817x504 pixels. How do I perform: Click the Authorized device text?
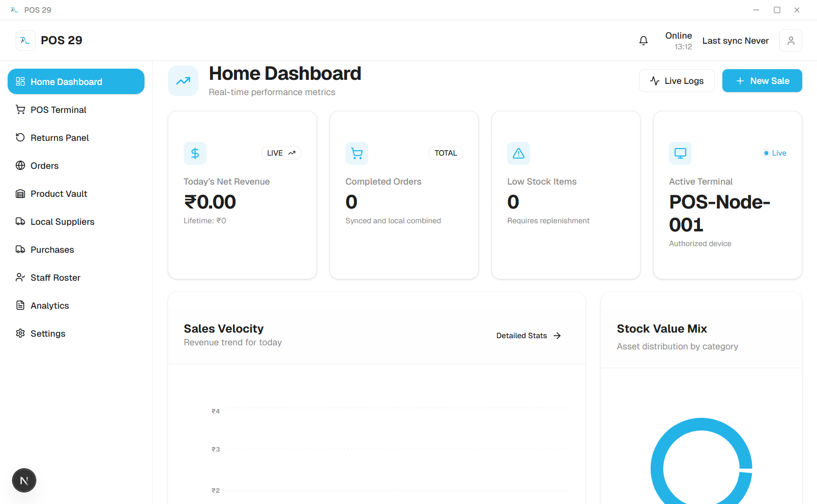coord(700,244)
